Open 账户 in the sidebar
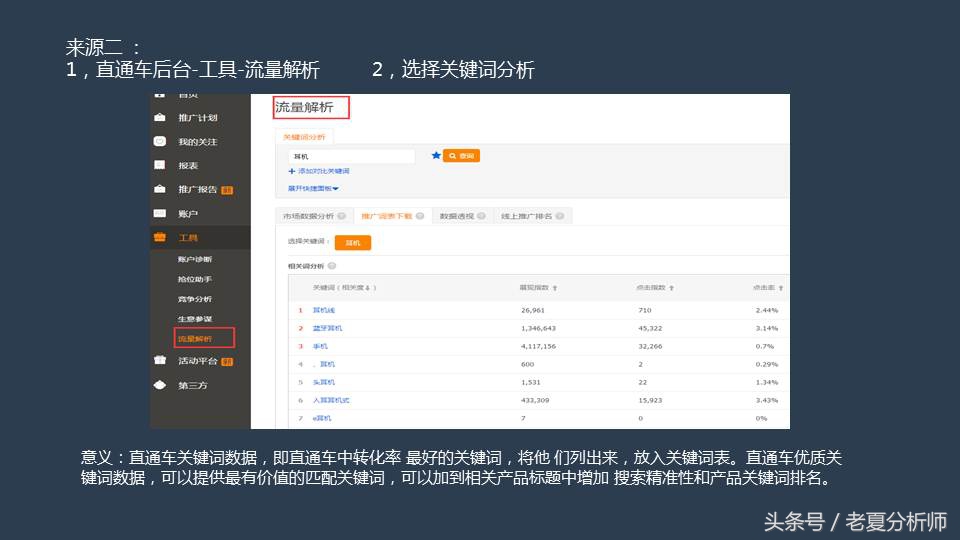Screen dimensions: 960x540 tap(188, 214)
